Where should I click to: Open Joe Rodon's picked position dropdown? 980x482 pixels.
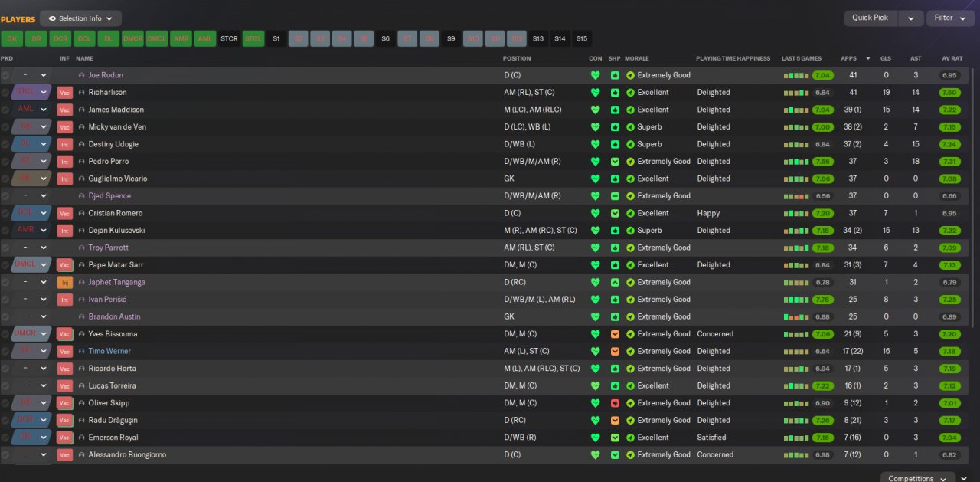(31, 75)
